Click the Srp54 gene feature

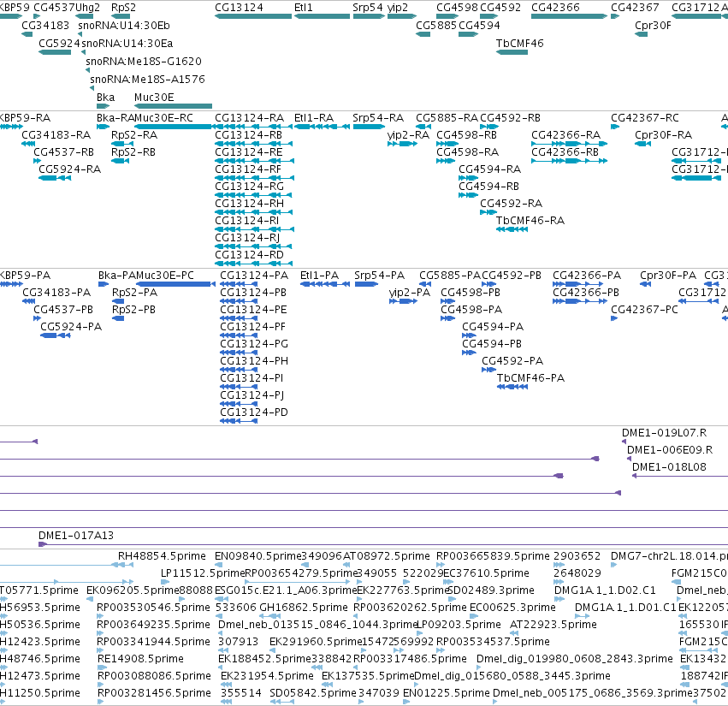pos(369,16)
